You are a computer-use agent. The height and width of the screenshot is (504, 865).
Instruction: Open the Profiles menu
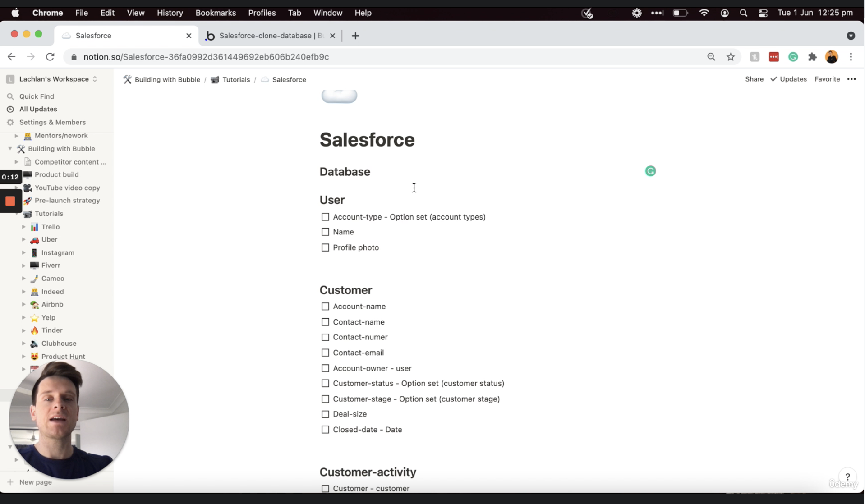click(x=262, y=13)
